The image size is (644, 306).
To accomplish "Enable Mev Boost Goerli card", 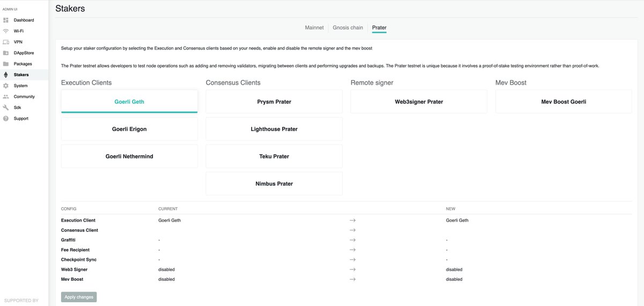I will point(563,101).
